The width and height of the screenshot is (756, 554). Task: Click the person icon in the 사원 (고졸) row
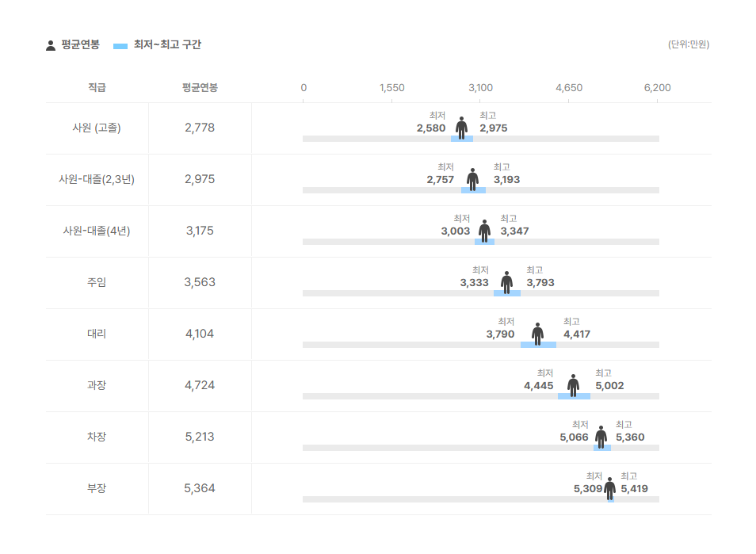point(461,128)
